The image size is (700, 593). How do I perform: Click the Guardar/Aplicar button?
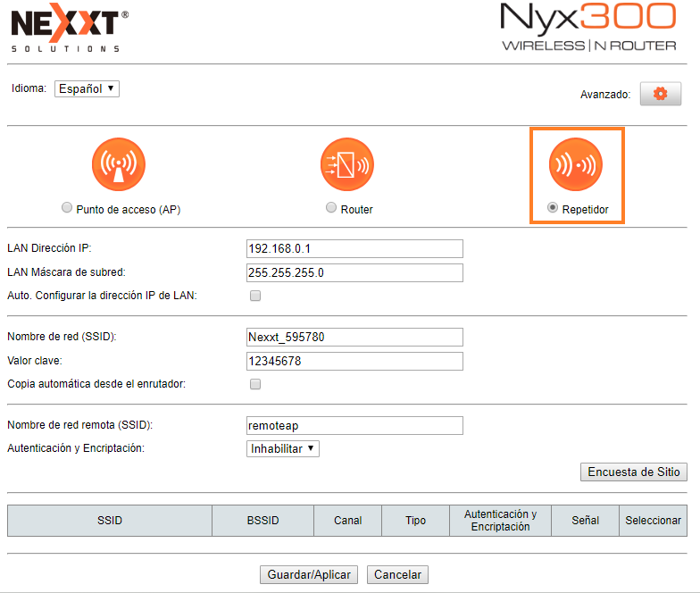pos(309,575)
